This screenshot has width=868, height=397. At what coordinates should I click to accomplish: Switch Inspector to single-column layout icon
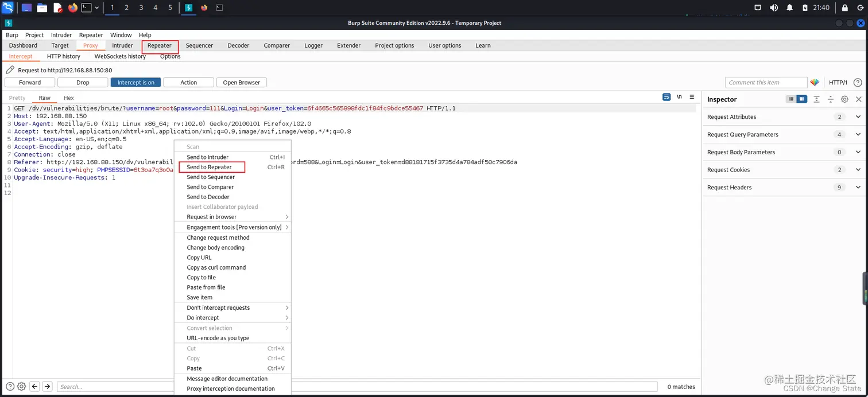coord(791,99)
